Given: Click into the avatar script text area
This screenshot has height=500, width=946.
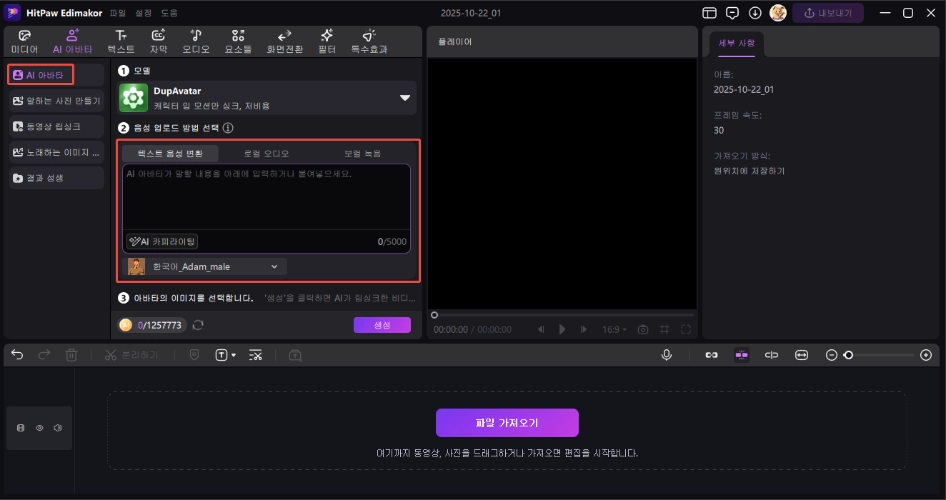Looking at the screenshot, I should point(266,197).
